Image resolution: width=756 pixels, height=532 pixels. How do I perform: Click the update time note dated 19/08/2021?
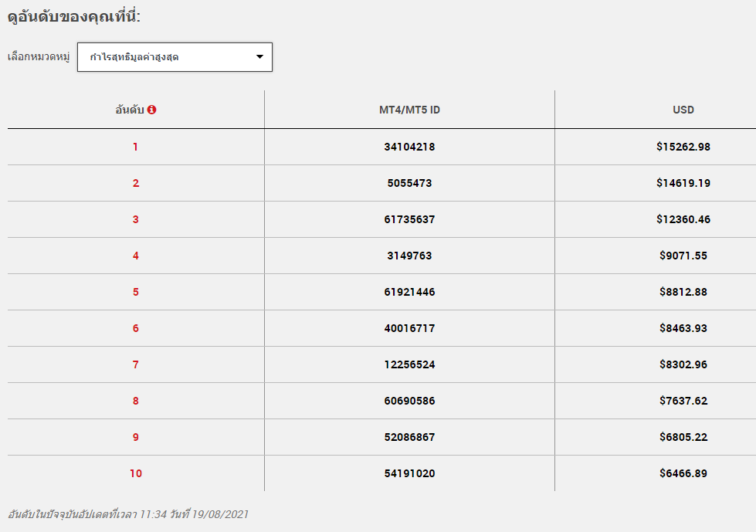(x=128, y=514)
